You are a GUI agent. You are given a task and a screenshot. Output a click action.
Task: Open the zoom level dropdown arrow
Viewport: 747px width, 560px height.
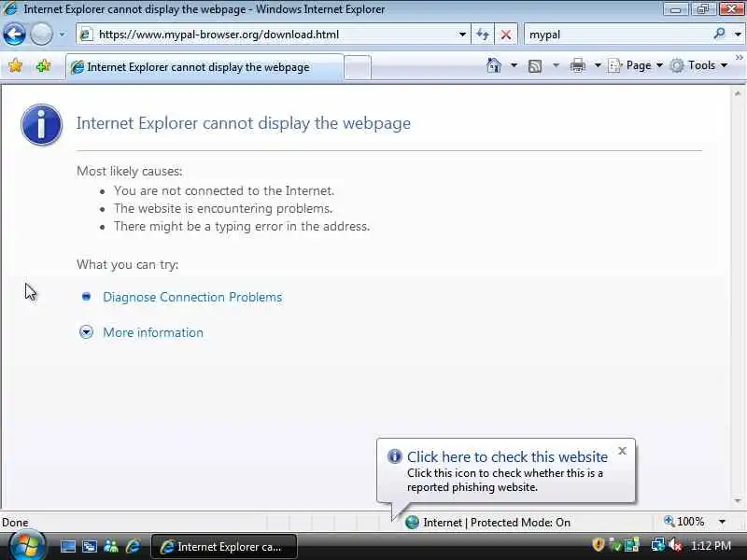coord(722,522)
